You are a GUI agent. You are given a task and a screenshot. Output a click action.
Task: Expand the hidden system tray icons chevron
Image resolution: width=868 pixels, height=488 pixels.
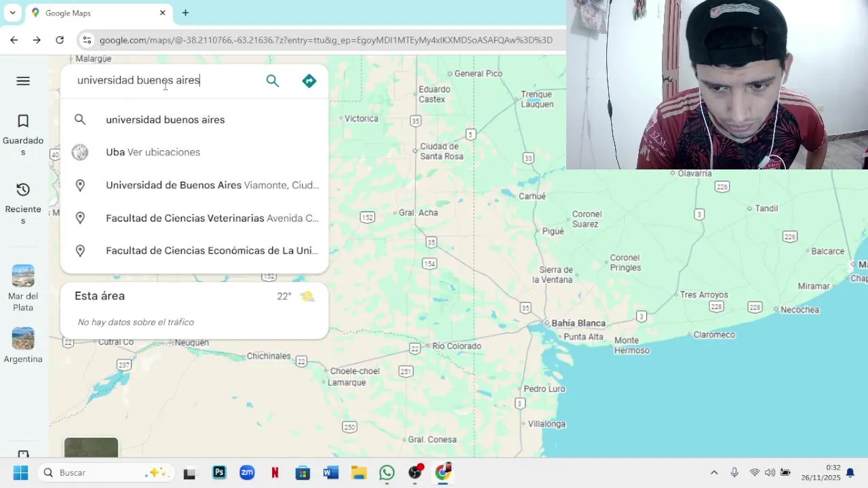tap(714, 472)
